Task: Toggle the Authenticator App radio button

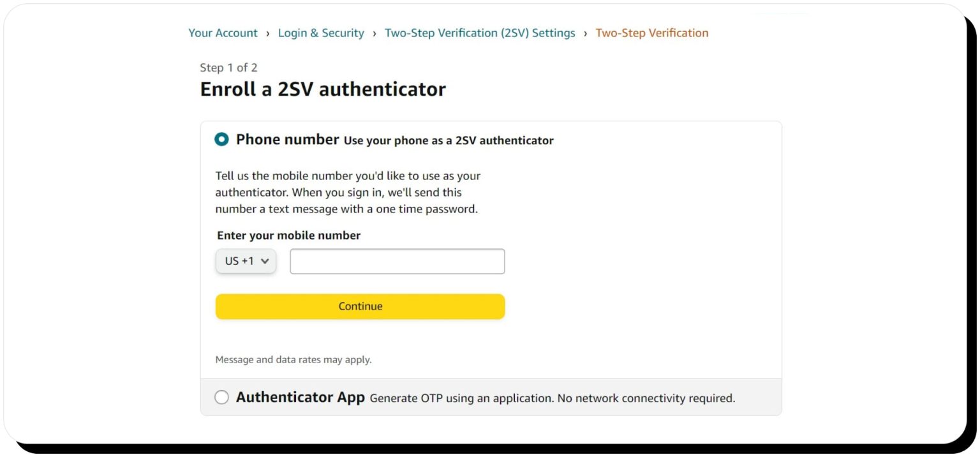Action: pos(221,396)
